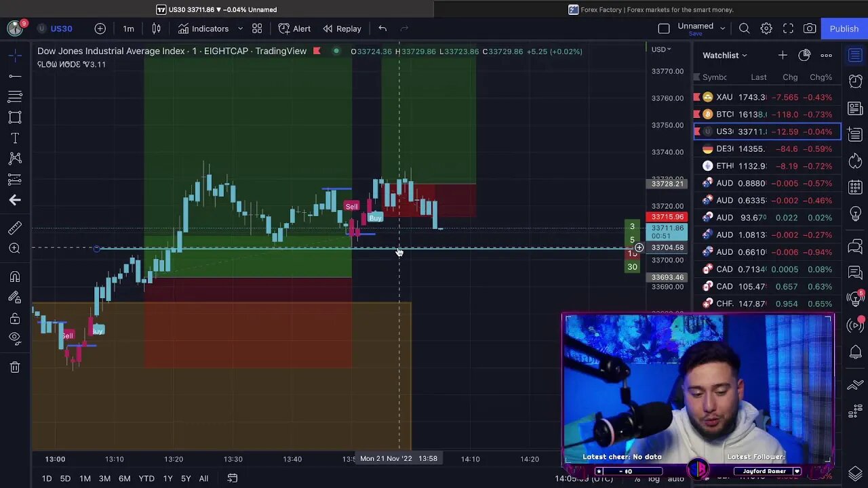Enter fullscreen chart mode
This screenshot has height=488, width=868.
[788, 28]
